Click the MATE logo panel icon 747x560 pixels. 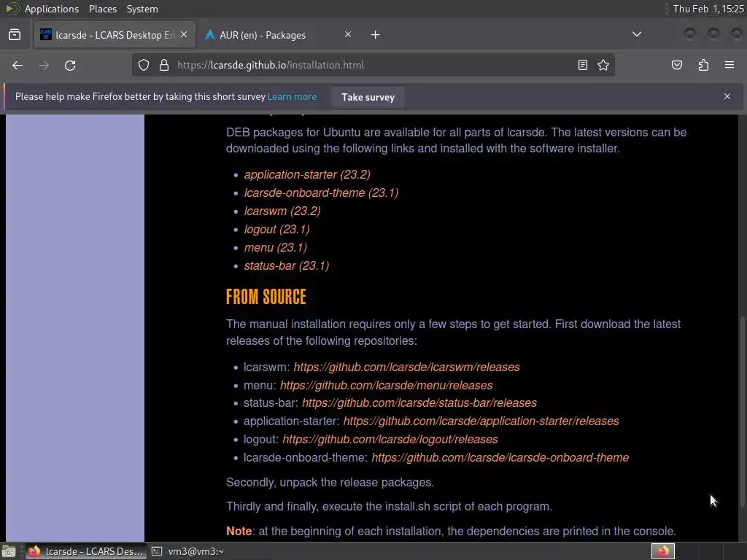[12, 9]
